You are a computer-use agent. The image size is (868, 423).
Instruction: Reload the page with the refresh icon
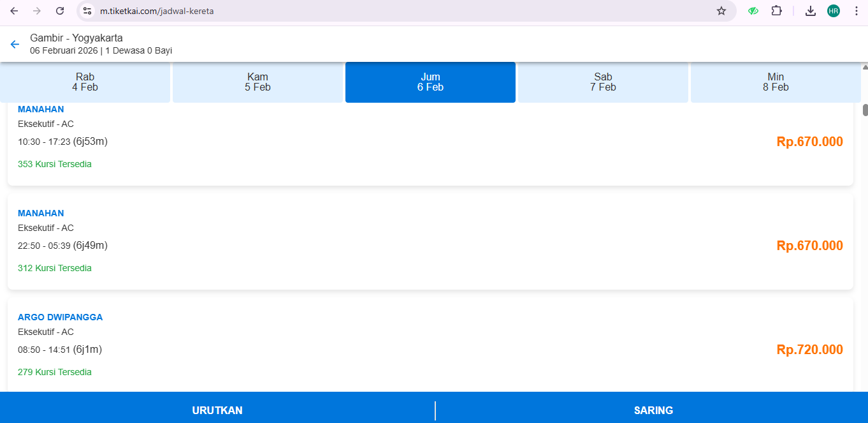(60, 11)
